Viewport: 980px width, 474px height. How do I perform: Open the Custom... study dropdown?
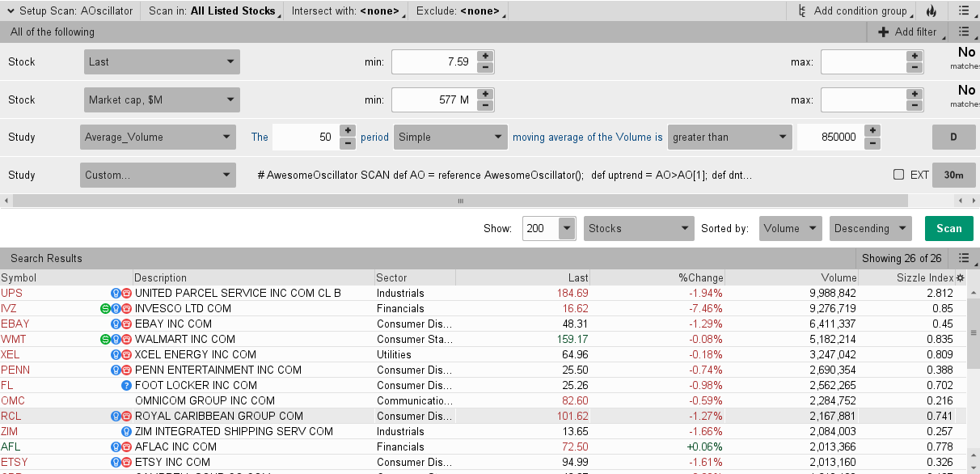point(158,175)
